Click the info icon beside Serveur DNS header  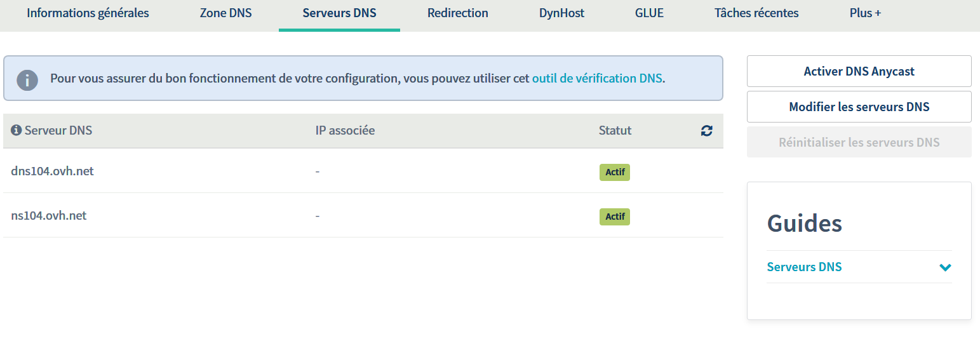pyautogui.click(x=17, y=131)
